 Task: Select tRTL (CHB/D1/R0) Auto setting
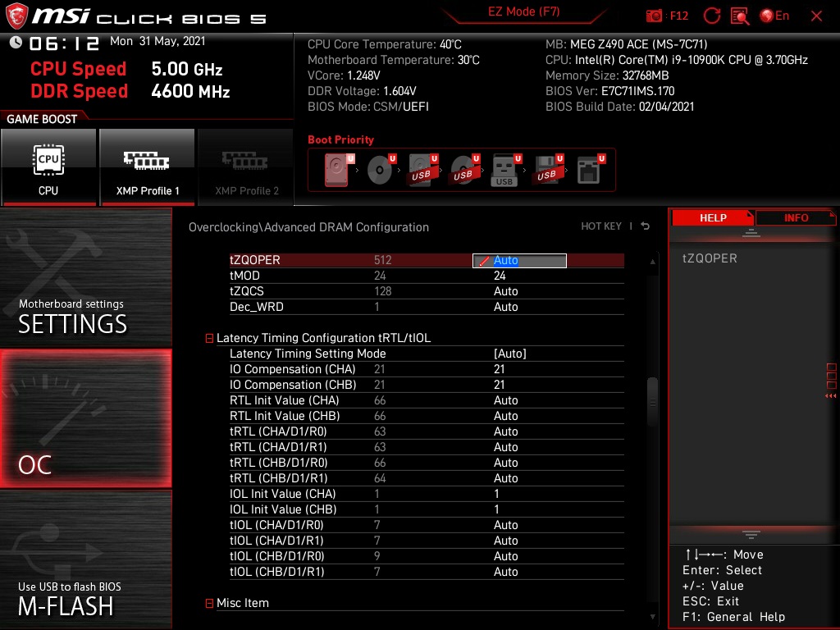pos(505,463)
